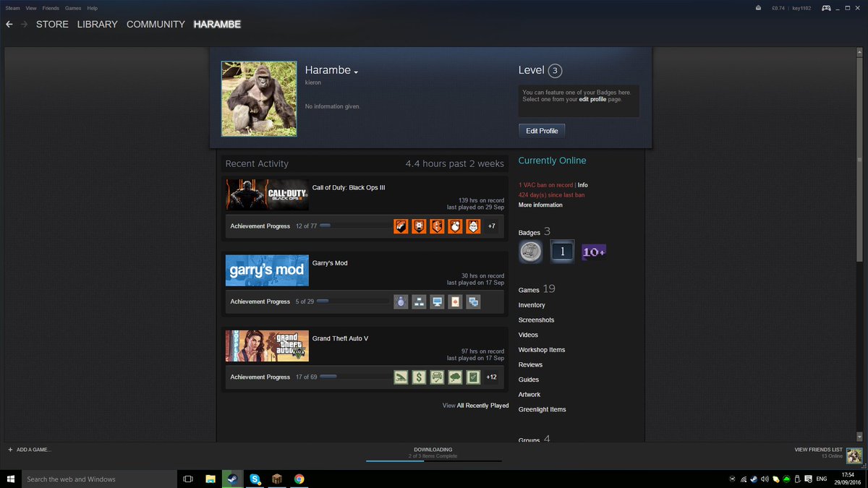
Task: Open the Badges section link
Action: [535, 232]
